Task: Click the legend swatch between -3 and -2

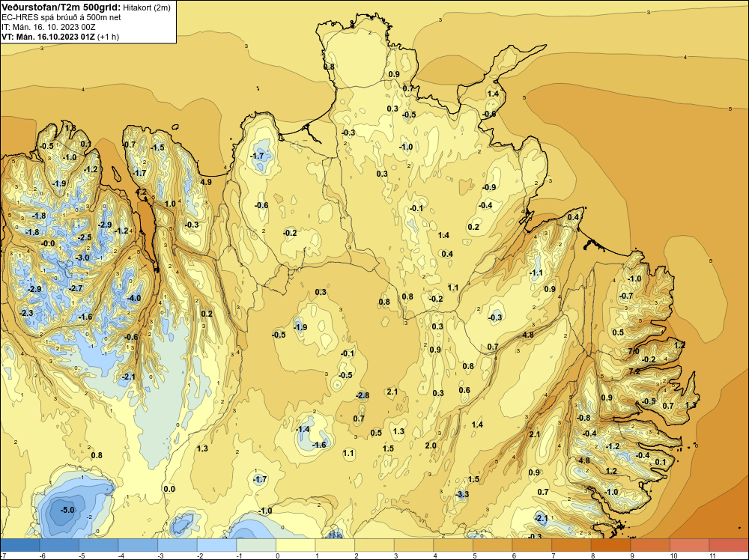Action: click(178, 545)
